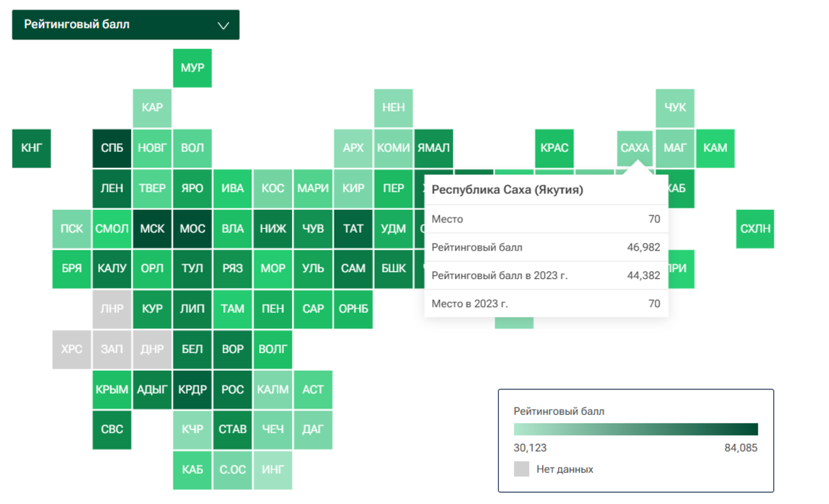
Task: Click the КРДР region tile
Action: pos(192,389)
